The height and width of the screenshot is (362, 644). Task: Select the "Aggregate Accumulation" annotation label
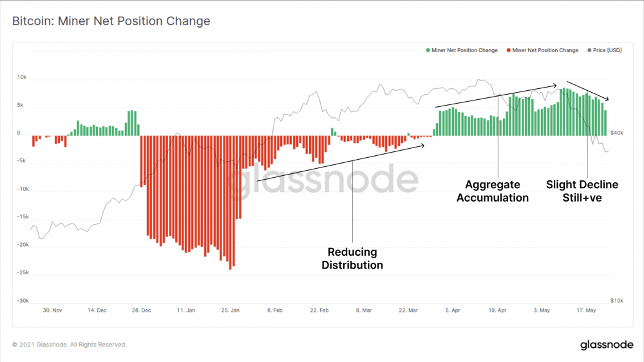(x=493, y=191)
